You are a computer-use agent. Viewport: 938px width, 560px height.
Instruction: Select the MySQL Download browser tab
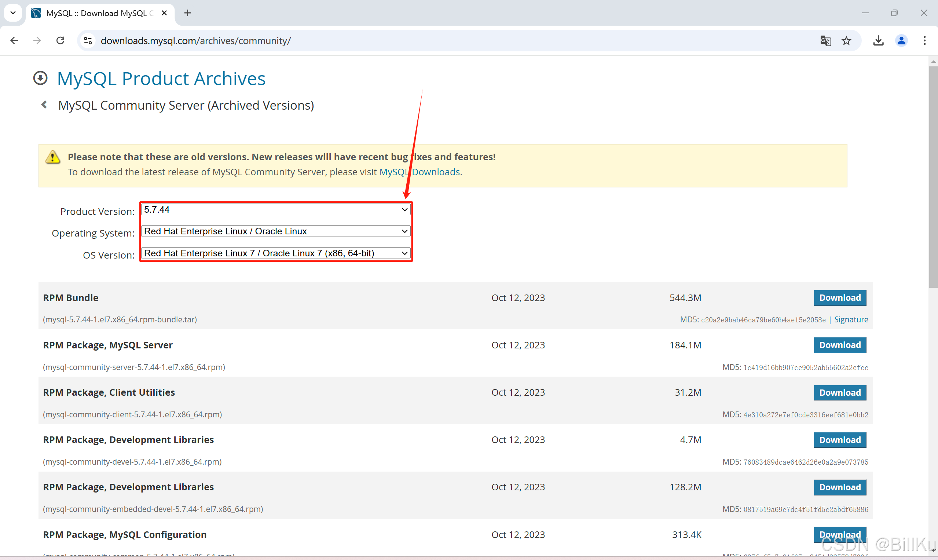tap(100, 13)
